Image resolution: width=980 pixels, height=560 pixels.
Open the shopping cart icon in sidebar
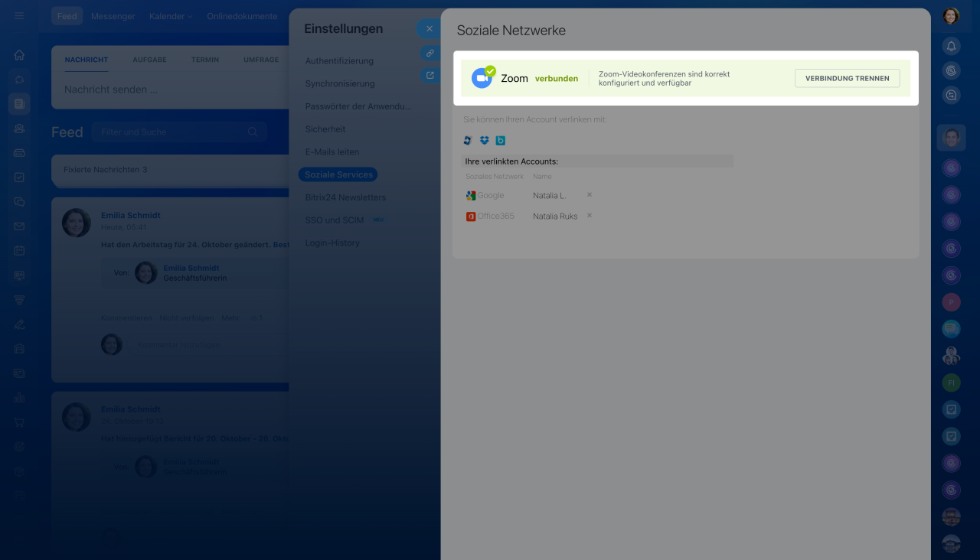[x=19, y=422]
